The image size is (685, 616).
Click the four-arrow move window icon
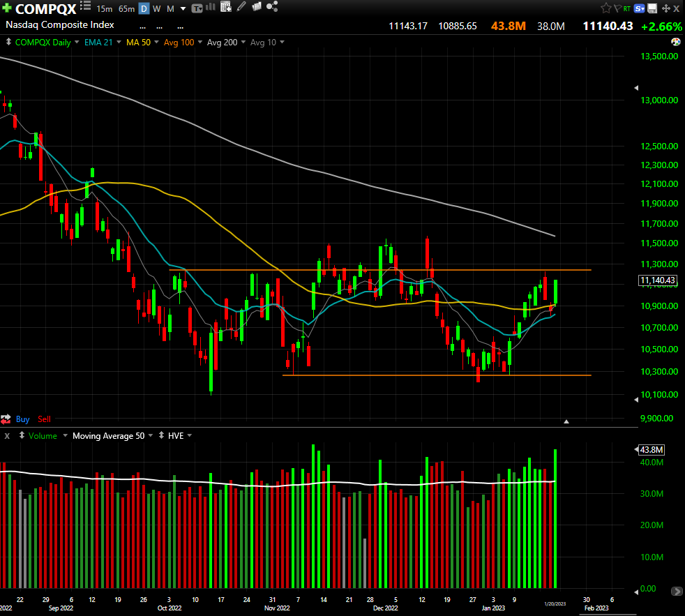[665, 8]
